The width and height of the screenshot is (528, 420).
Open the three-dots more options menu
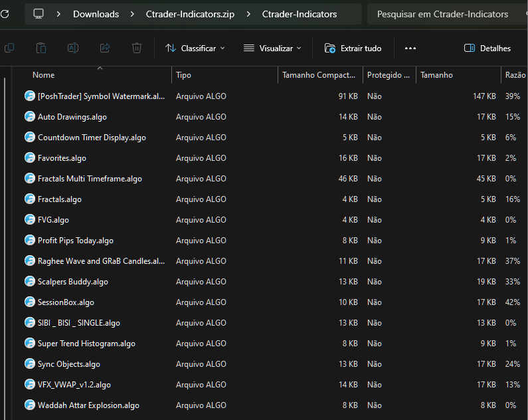click(410, 48)
